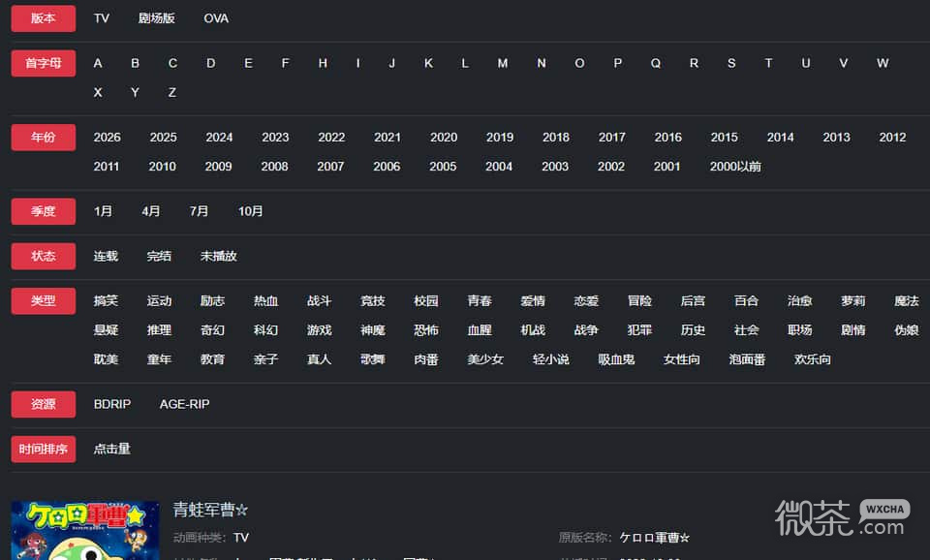Viewport: 930px width, 560px height.
Task: Select the 欢乐向 genre
Action: coord(813,359)
